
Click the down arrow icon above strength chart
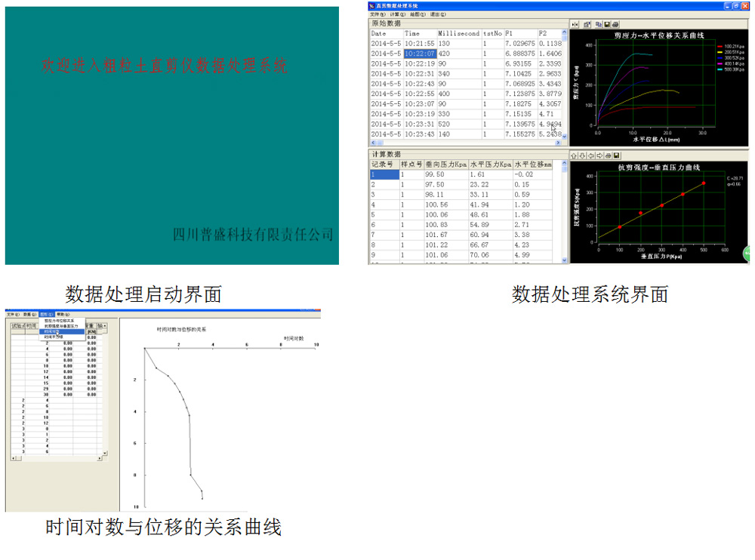pyautogui.click(x=583, y=155)
